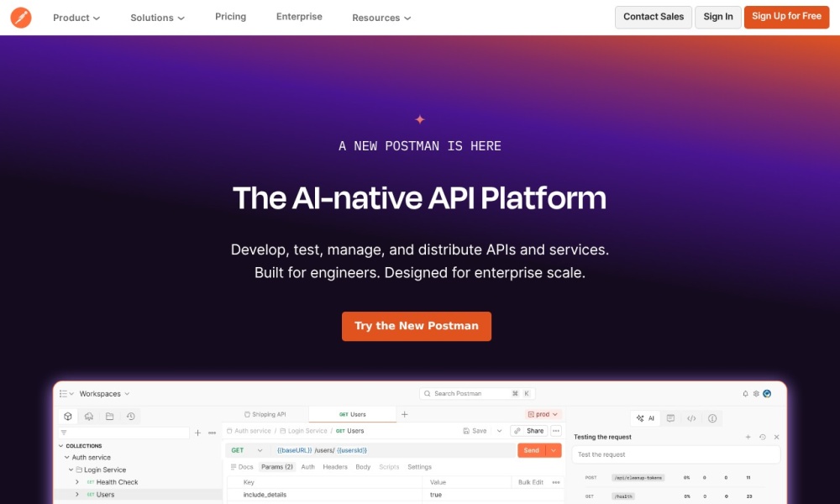The height and width of the screenshot is (504, 840).
Task: Go to the Pricing page
Action: coord(230,17)
